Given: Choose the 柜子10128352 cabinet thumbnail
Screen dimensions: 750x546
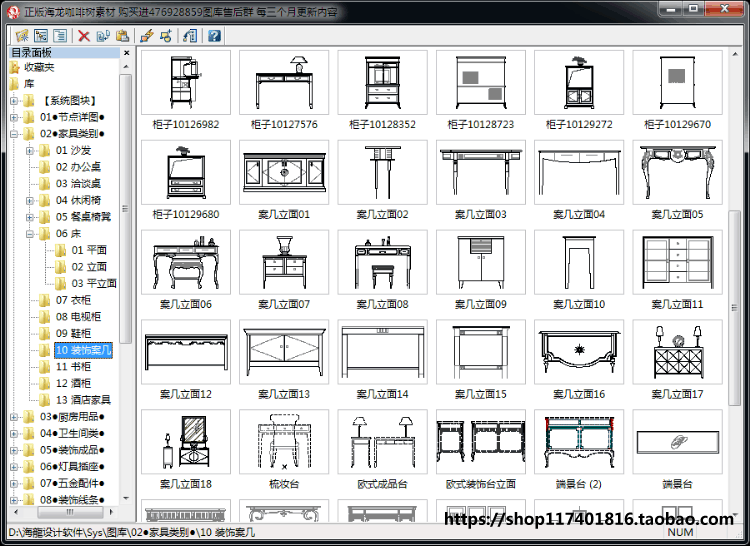Looking at the screenshot, I should coord(383,90).
